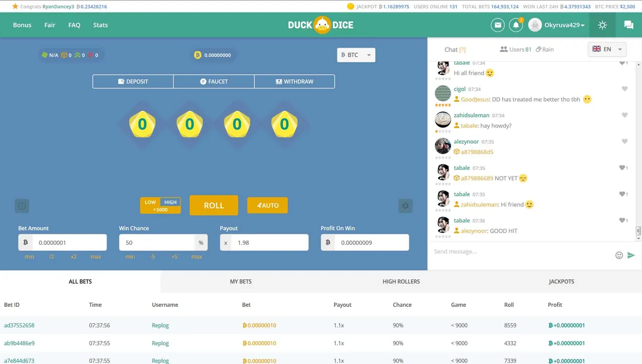This screenshot has height=364, width=642.
Task: Click the Payout input field
Action: [x=270, y=242]
